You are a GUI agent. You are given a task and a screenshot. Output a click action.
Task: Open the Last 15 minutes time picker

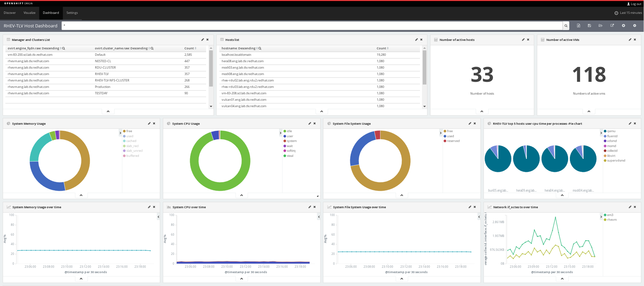click(628, 13)
